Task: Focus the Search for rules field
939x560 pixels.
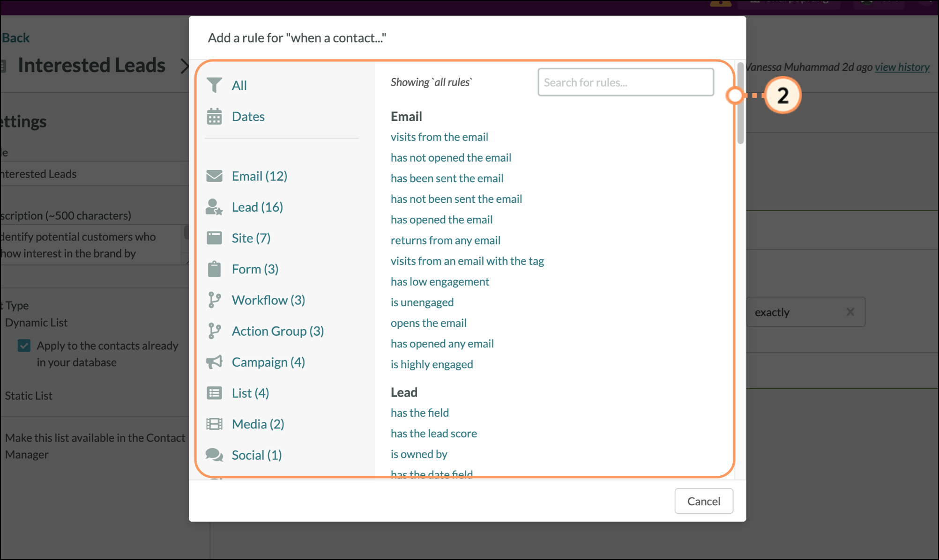Action: [626, 82]
